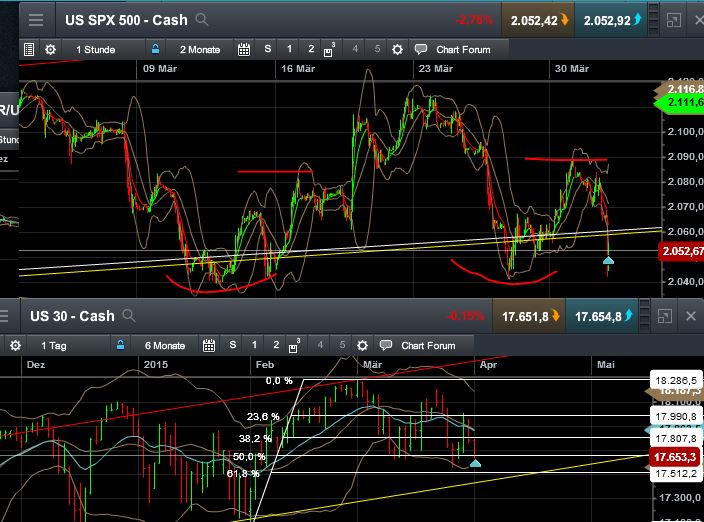Open layout settings gear beside 5 in SPX toolbar

[x=397, y=49]
